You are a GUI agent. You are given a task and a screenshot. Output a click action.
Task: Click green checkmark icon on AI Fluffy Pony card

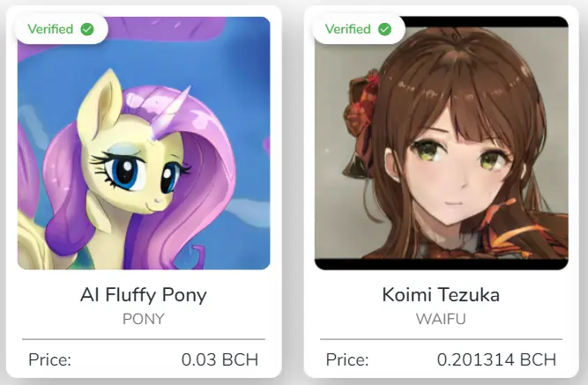tap(87, 29)
